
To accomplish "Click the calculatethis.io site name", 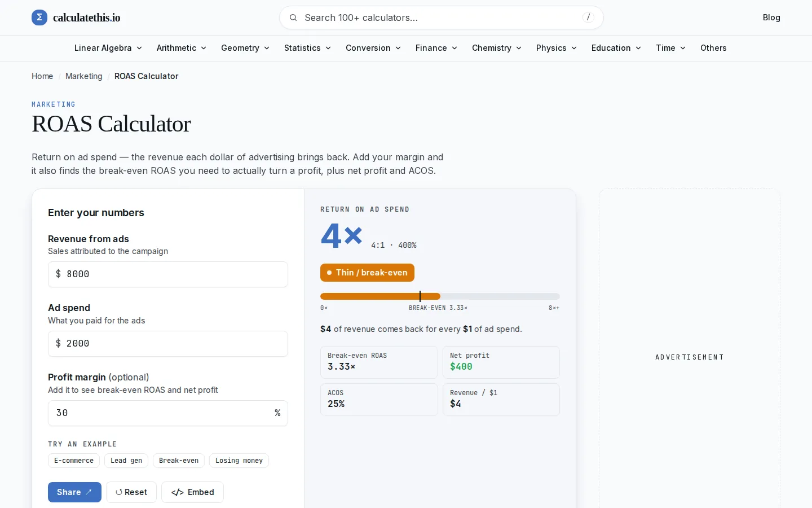I will [86, 17].
